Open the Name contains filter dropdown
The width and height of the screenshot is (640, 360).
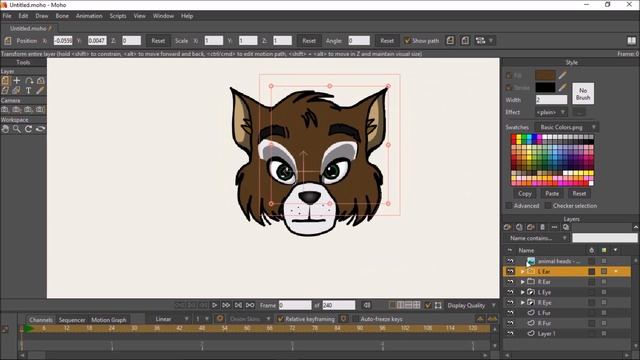point(537,238)
